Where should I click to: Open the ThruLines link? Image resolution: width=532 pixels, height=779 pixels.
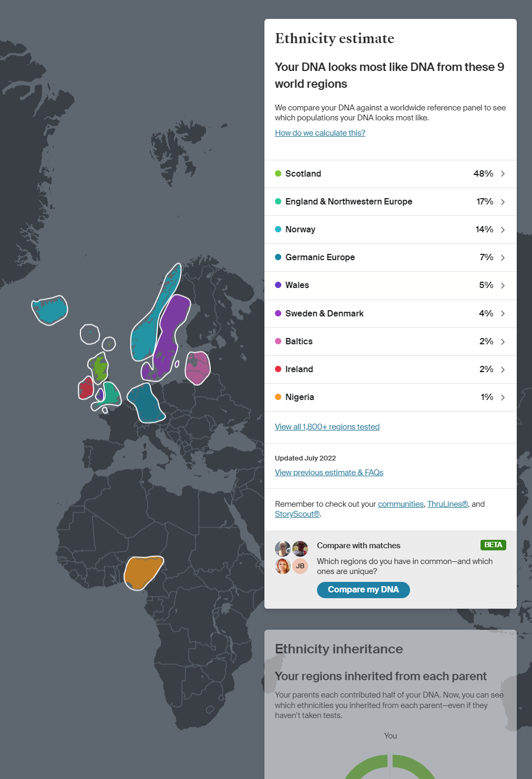[x=447, y=504]
